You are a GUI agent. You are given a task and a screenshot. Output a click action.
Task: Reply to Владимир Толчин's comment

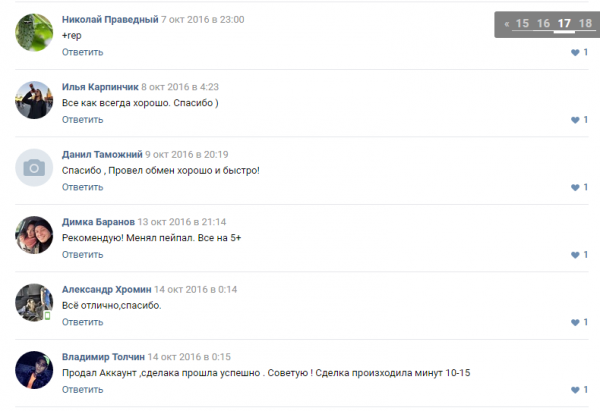pyautogui.click(x=83, y=390)
